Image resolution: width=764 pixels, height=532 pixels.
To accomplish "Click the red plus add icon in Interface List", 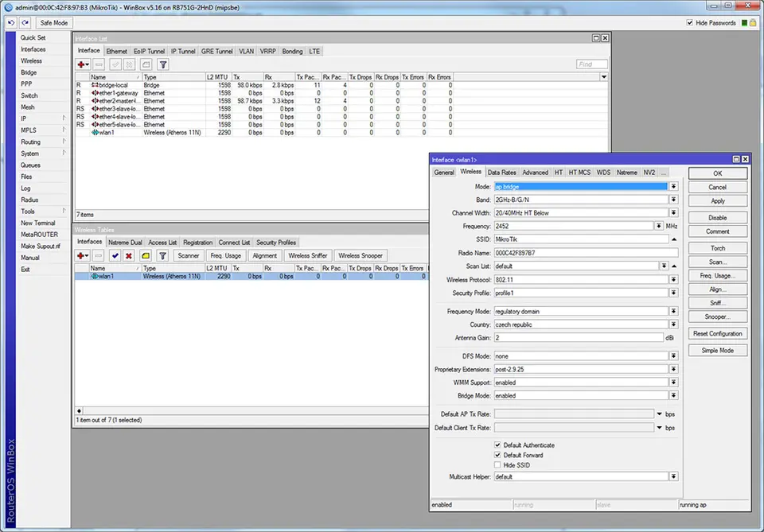I will (83, 64).
